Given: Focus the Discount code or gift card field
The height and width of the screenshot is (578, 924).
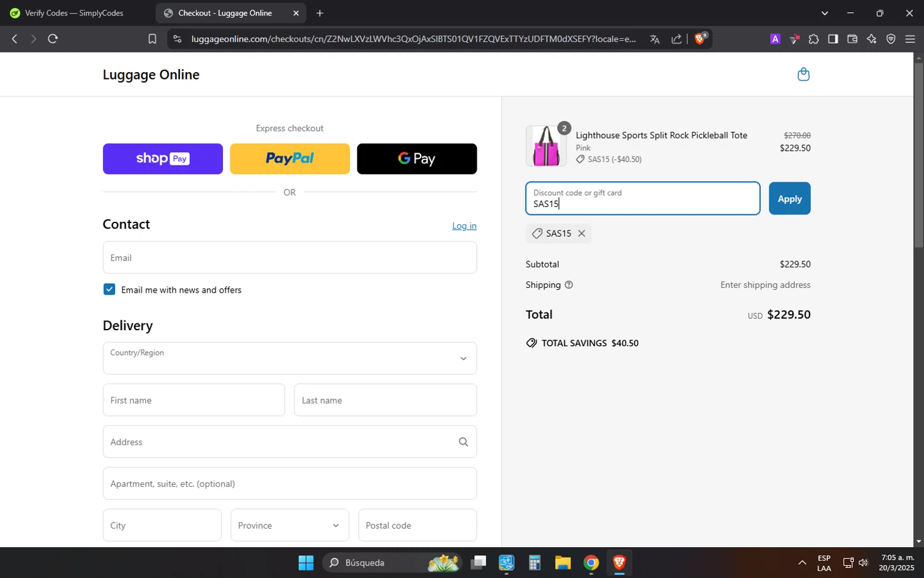Looking at the screenshot, I should (642, 198).
